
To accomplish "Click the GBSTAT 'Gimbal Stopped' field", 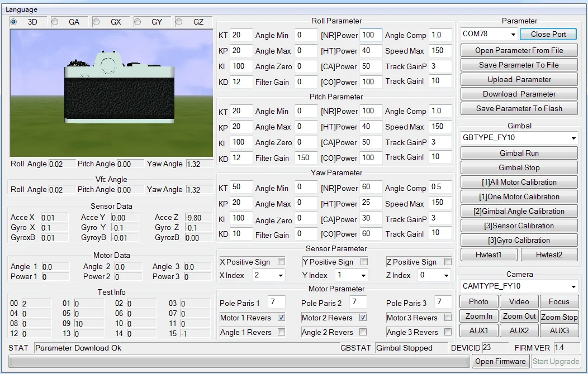I will [411, 348].
